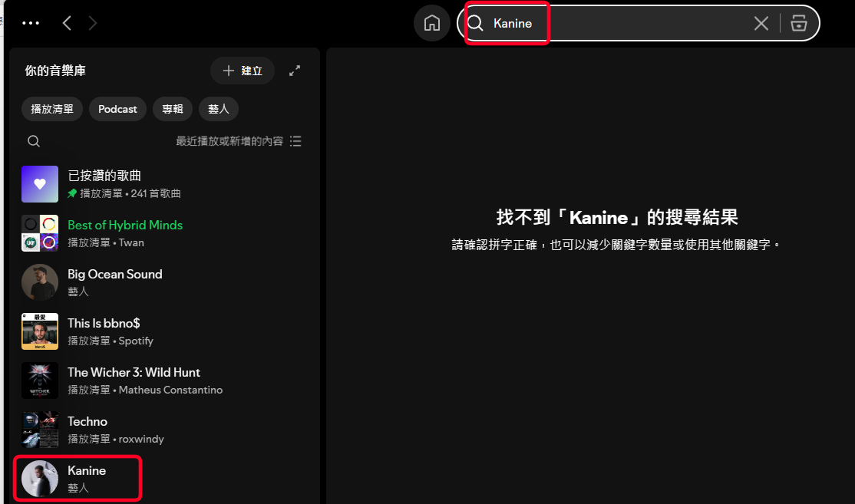This screenshot has width=855, height=504.
Task: Click the magnifier icon in search bar
Action: 476,23
